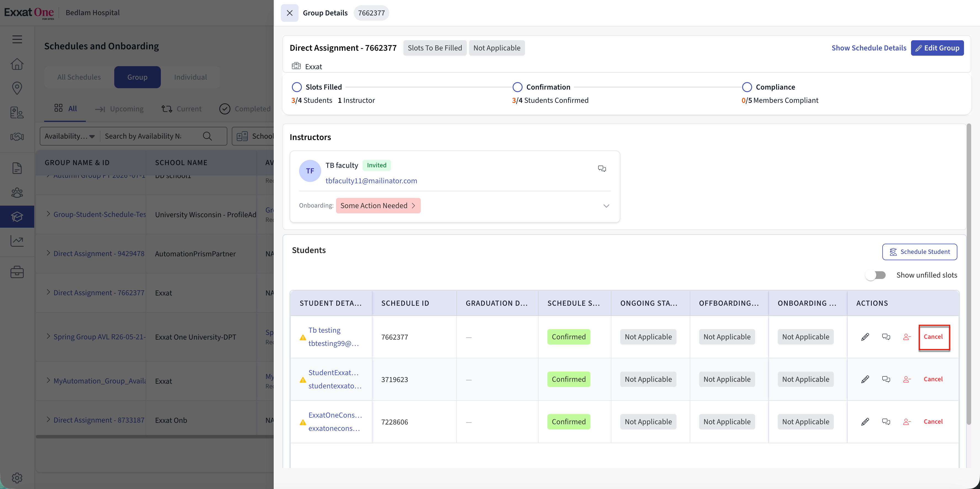The height and width of the screenshot is (489, 980).
Task: Open the people group sidebar icon
Action: 17,193
